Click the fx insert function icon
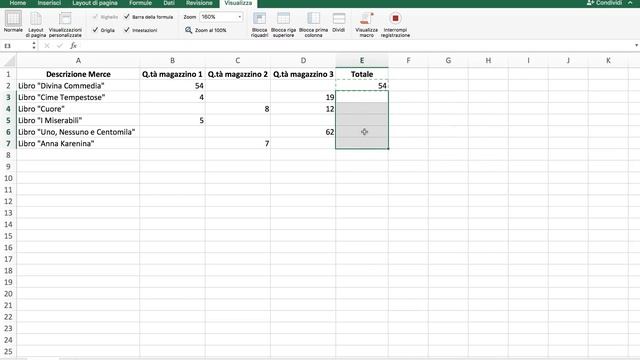Viewport: 640px width, 360px height. point(73,46)
